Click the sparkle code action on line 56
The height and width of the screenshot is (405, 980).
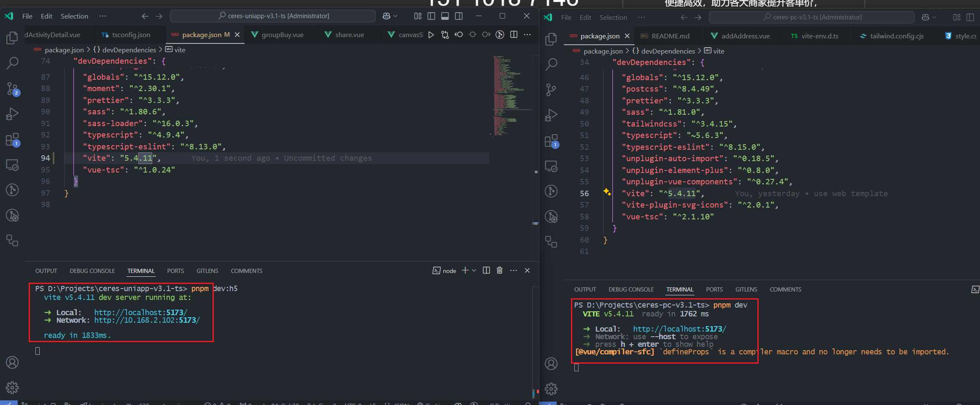point(607,192)
